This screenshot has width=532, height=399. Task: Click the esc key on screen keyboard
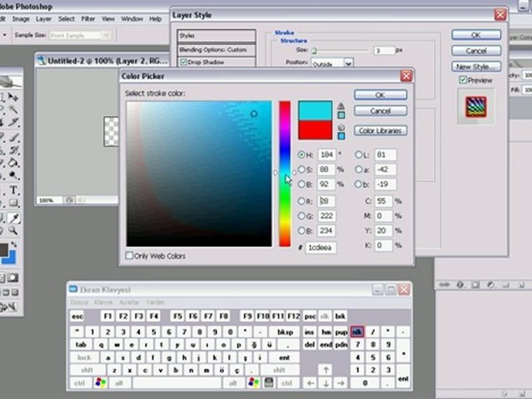click(x=77, y=316)
